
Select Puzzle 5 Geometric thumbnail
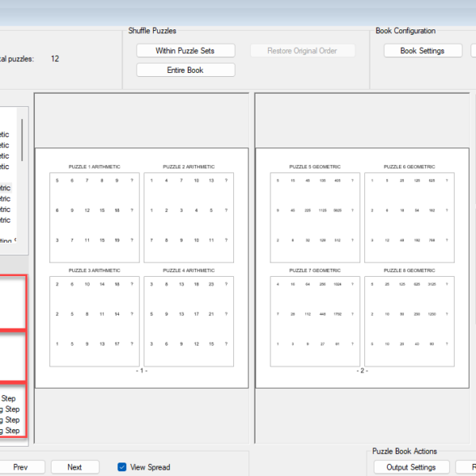coord(315,217)
